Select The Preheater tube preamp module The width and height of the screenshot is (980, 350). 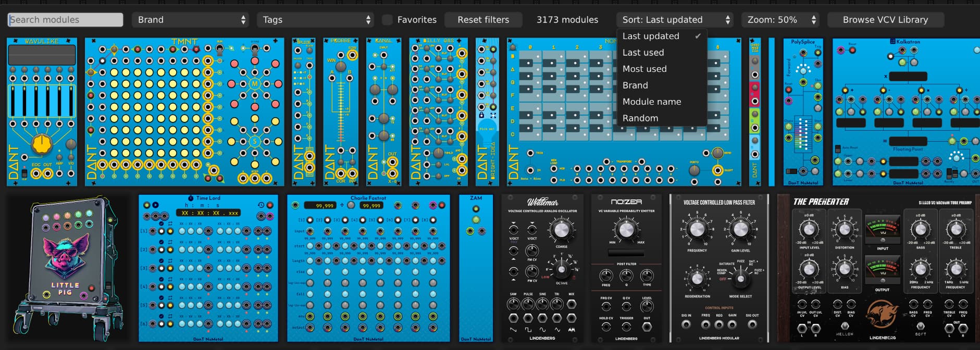(878, 268)
